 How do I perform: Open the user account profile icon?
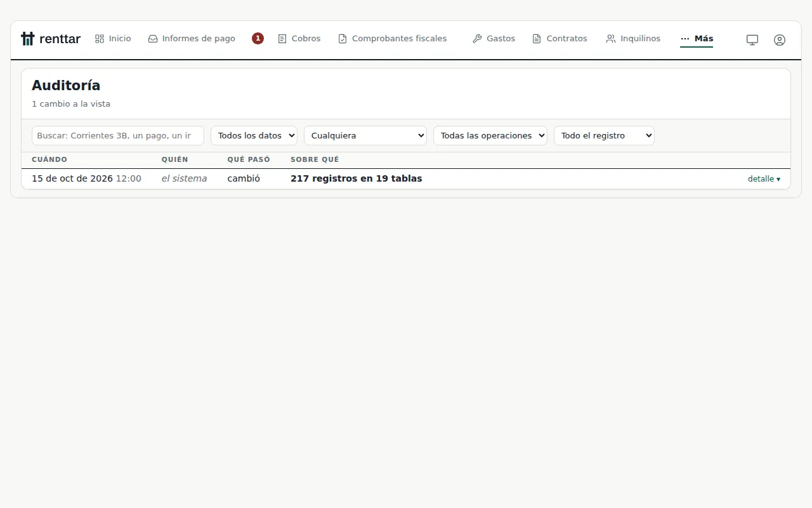click(780, 40)
